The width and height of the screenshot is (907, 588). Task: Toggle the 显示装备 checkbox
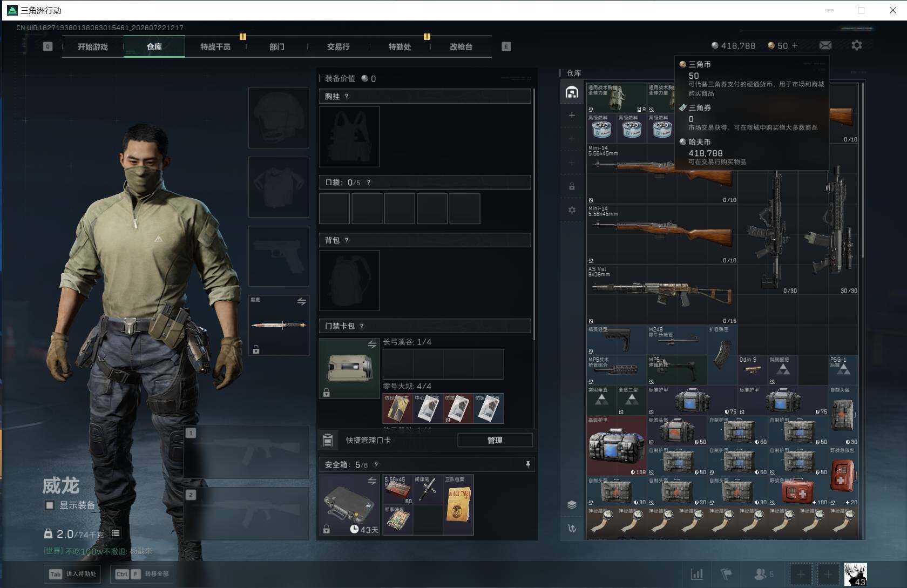50,505
